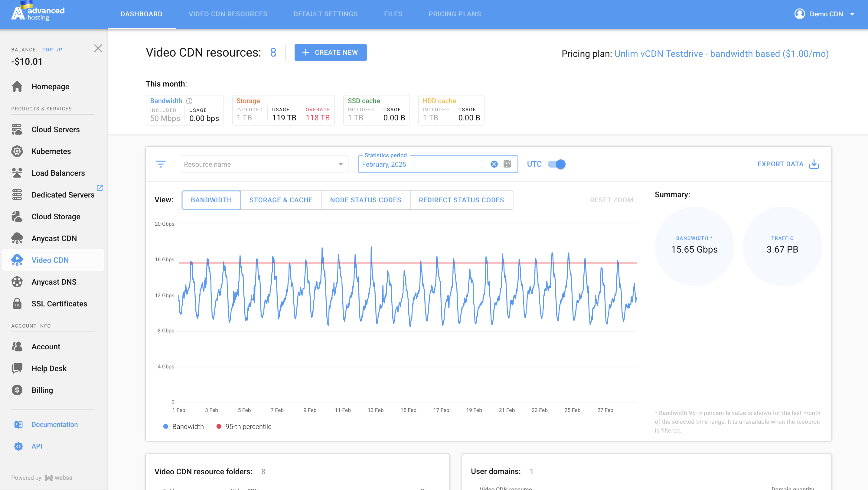Viewport: 868px width, 490px height.
Task: Click the websa Powered by logo
Action: (x=59, y=478)
